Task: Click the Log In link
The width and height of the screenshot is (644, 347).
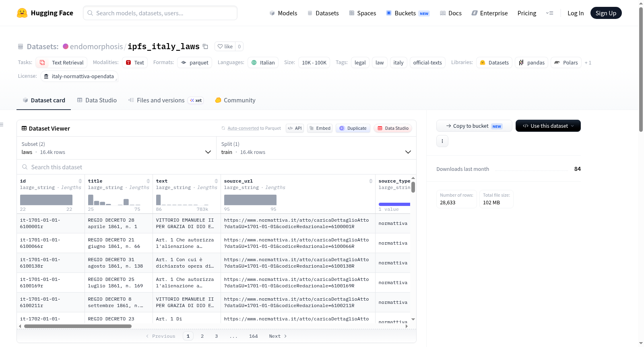Action: pos(576,13)
